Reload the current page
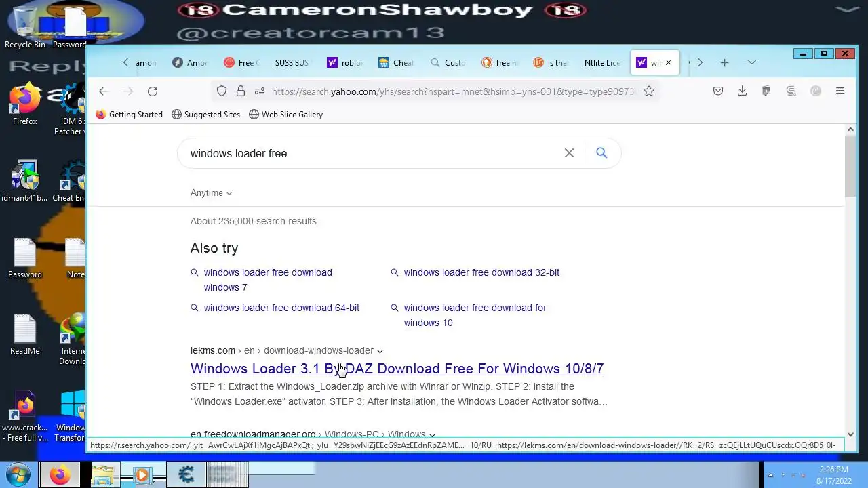This screenshot has height=488, width=868. click(x=153, y=91)
